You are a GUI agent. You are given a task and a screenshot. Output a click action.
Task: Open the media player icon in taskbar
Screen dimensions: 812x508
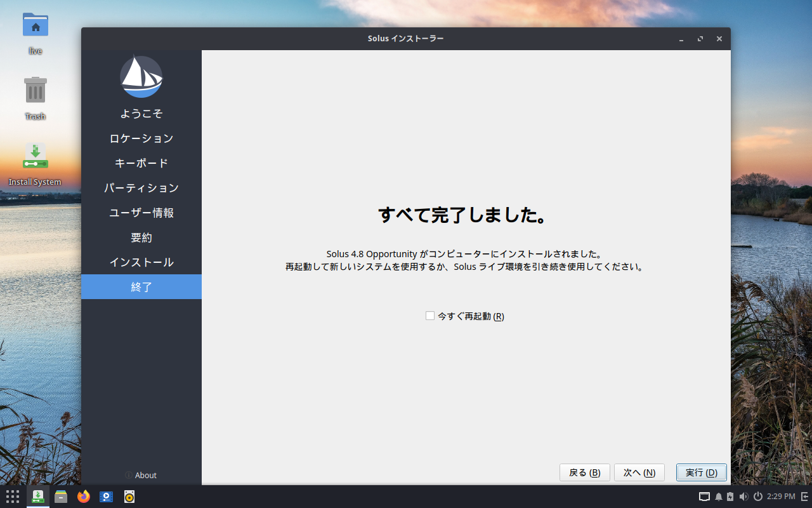pyautogui.click(x=107, y=497)
